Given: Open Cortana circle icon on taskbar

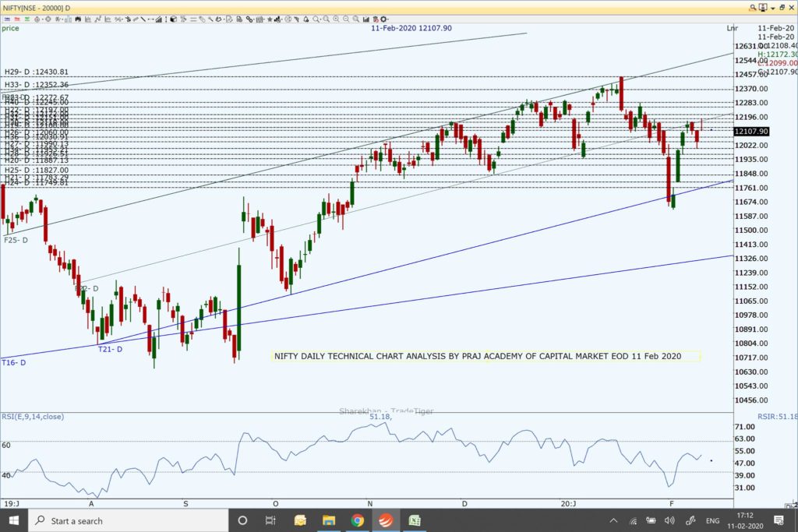Looking at the screenshot, I should pyautogui.click(x=243, y=520).
